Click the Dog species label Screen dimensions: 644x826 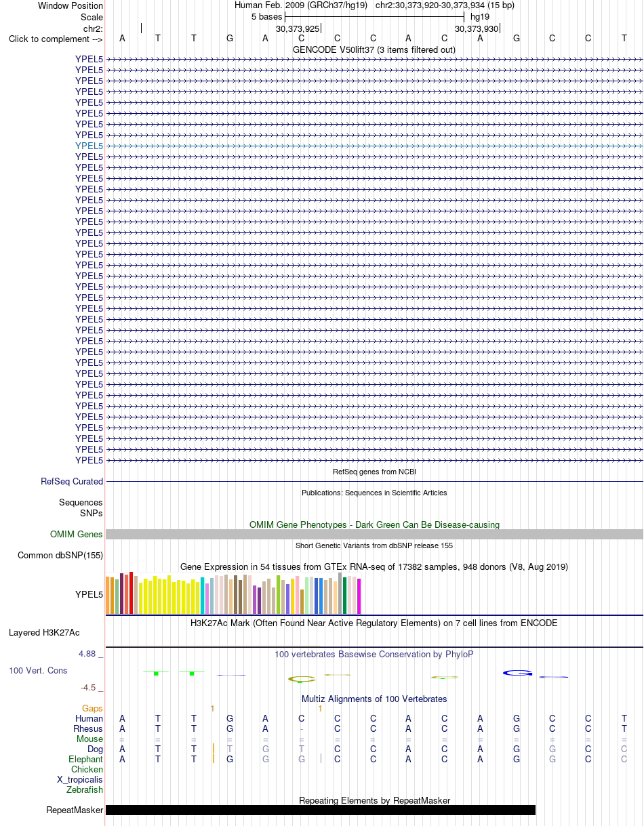(95, 749)
